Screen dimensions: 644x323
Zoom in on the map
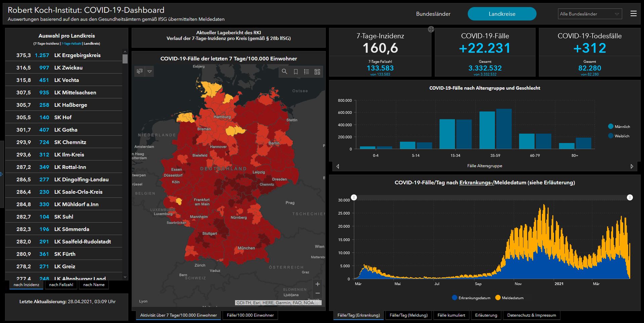(317, 284)
